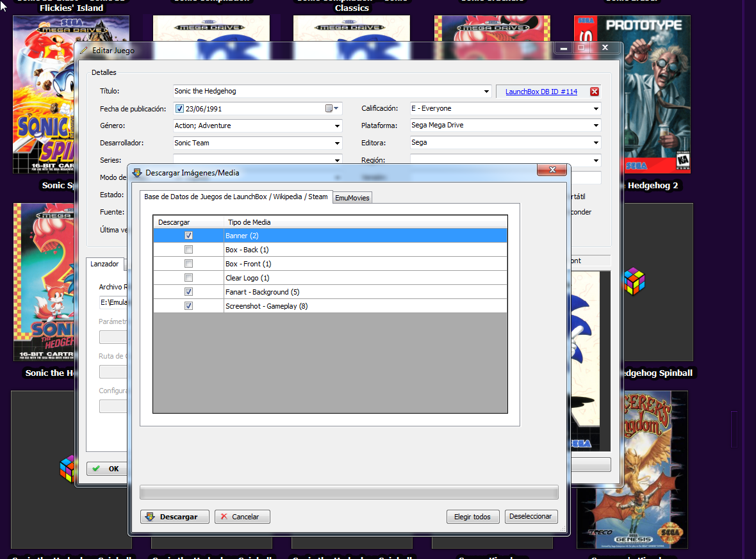
Task: Select the PROTOTYPE cover thumbnail in the library
Action: click(657, 95)
